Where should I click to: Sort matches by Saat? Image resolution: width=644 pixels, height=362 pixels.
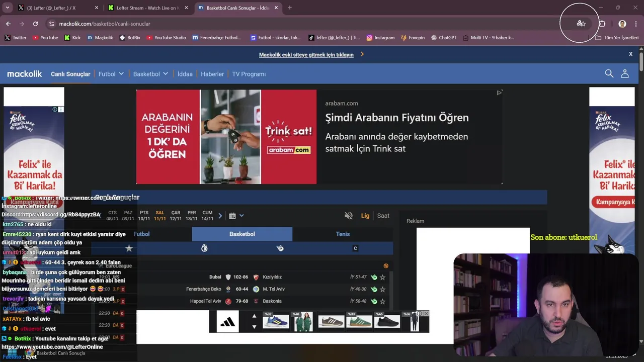tap(383, 216)
